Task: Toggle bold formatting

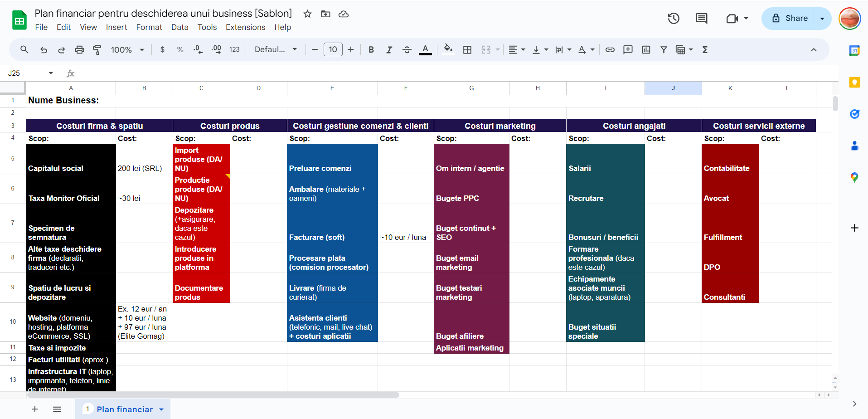Action: (x=371, y=50)
